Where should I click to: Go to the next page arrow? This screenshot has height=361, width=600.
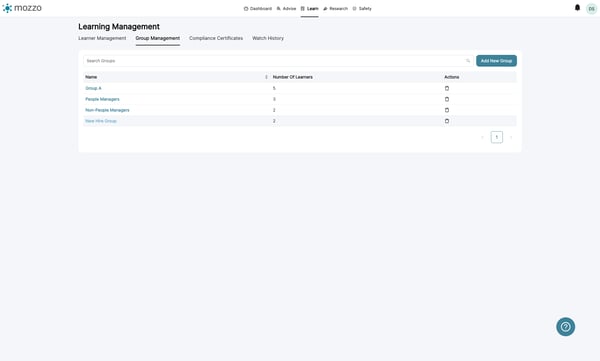511,137
